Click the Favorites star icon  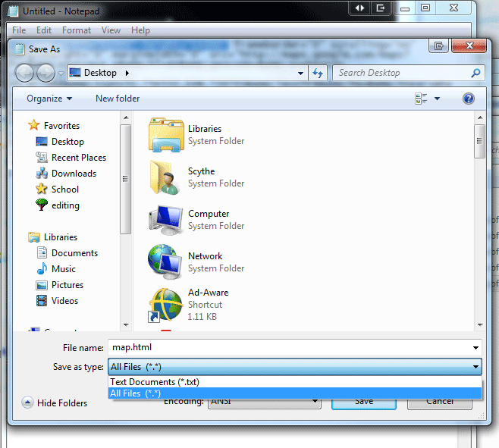(x=33, y=125)
